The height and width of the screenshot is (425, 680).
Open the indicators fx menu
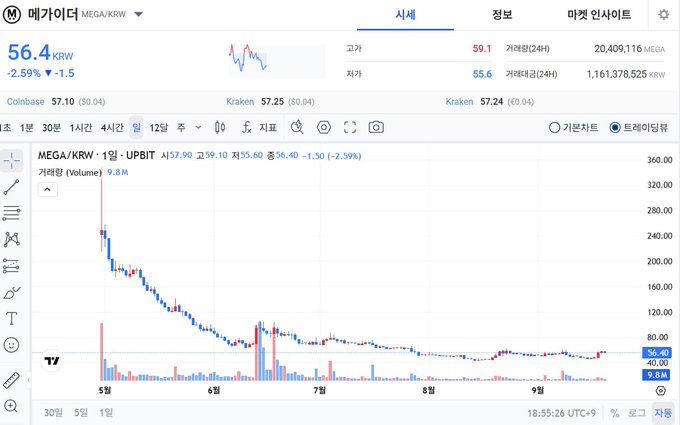(247, 128)
